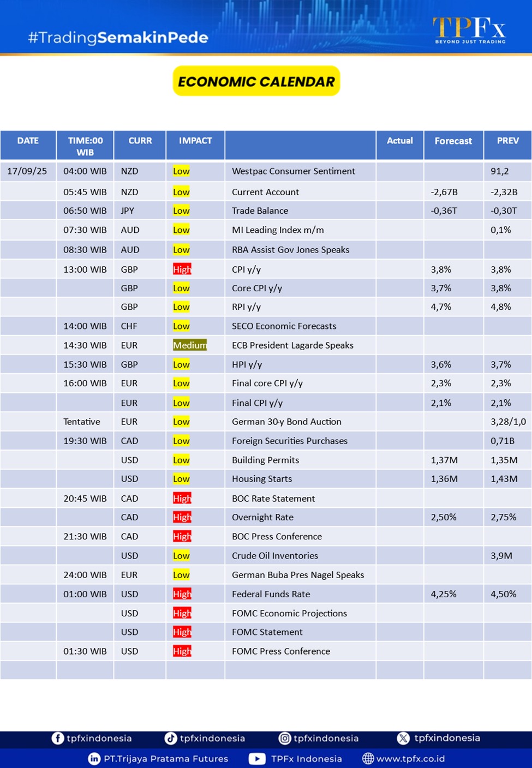The width and height of the screenshot is (532, 768).
Task: Select the Housing Starts event
Action: coord(262,479)
